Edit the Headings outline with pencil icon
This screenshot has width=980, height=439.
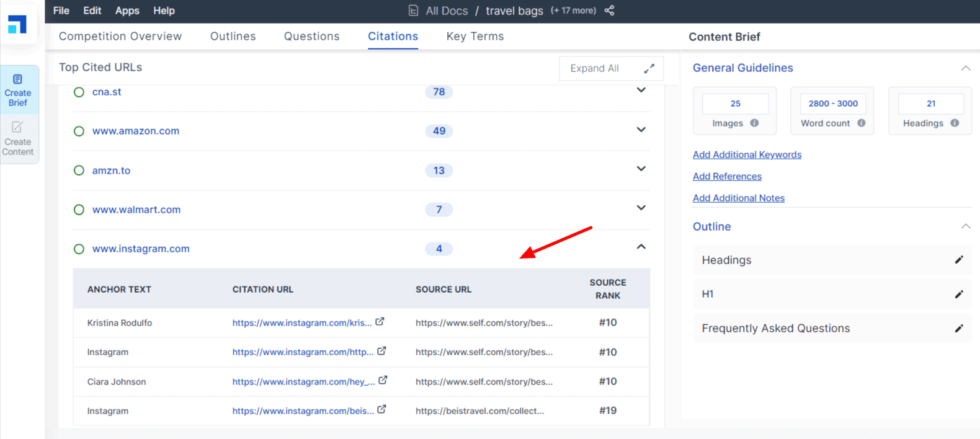[958, 260]
